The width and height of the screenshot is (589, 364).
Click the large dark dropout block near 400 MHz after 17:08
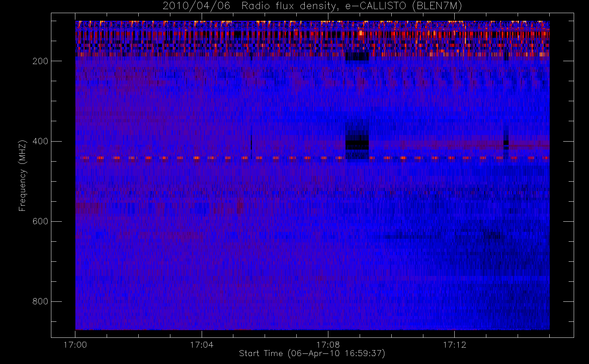coord(357,145)
